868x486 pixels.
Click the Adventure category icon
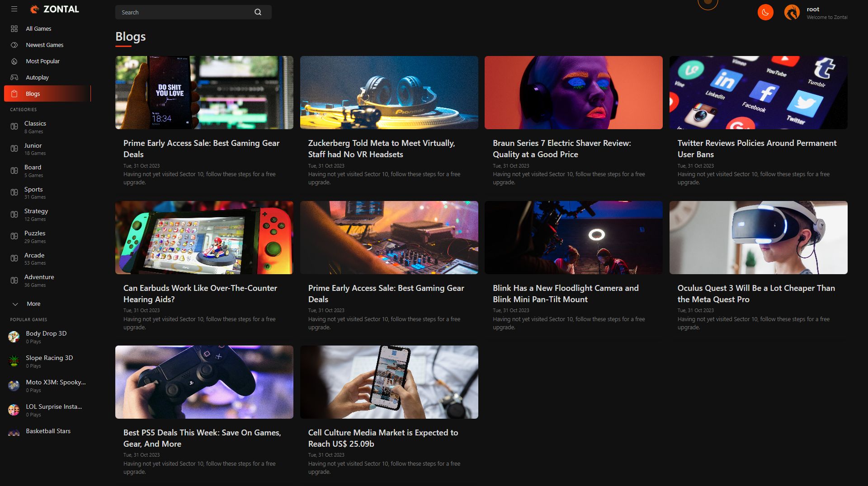(x=14, y=280)
